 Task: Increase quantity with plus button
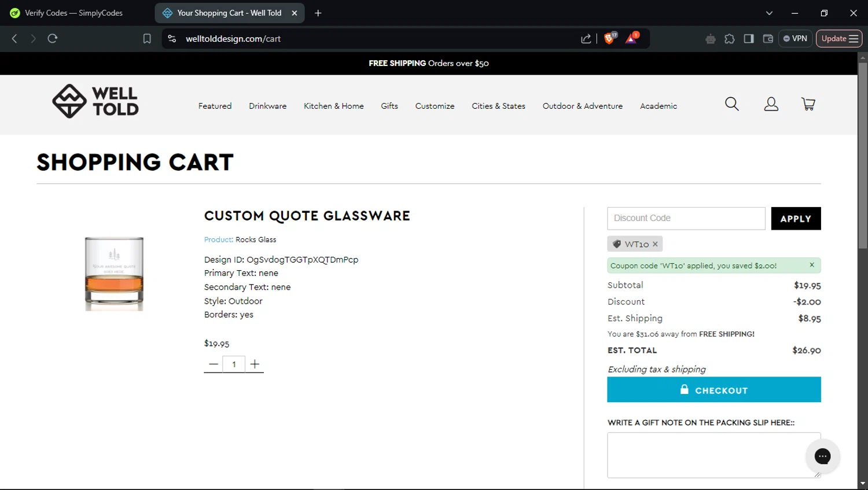click(x=255, y=364)
